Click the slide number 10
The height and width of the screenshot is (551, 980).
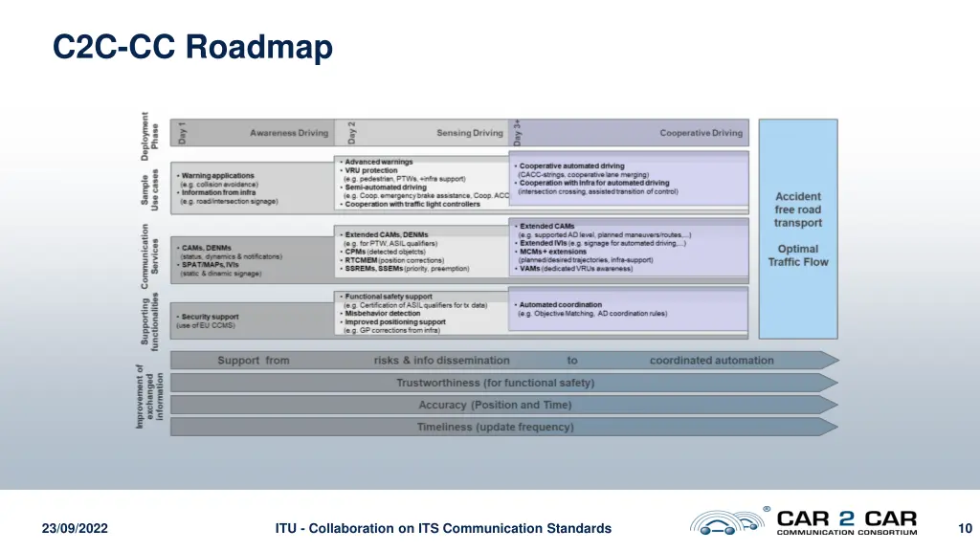[x=964, y=528]
